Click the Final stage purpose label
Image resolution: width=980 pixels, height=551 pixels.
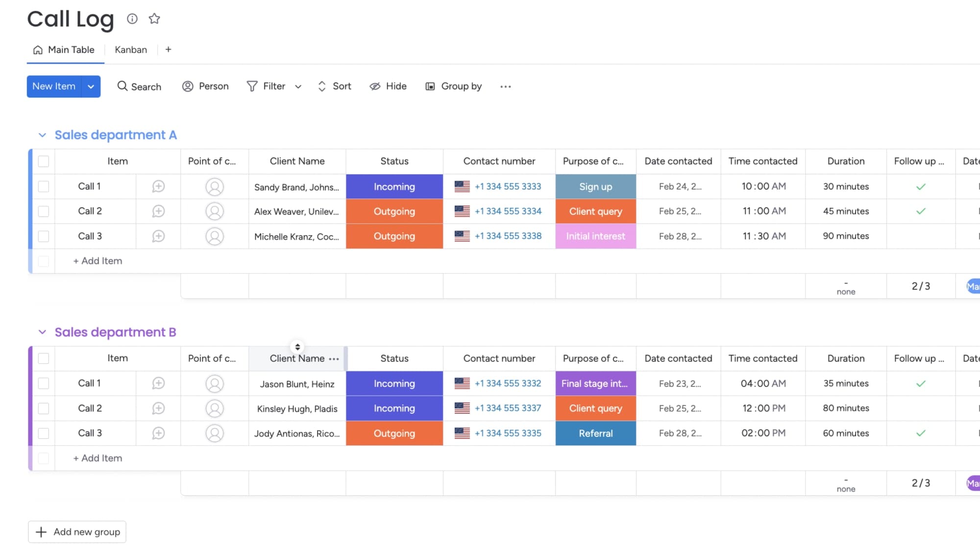pos(596,383)
